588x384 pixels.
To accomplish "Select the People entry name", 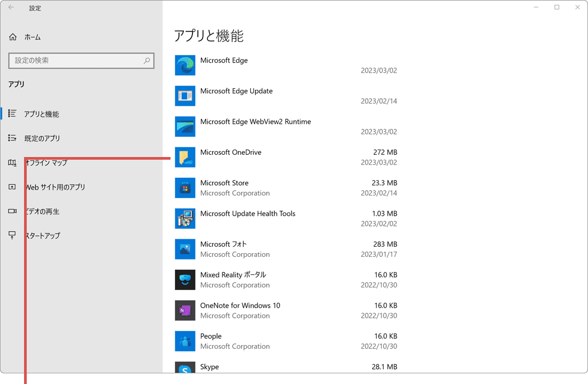I will (x=211, y=336).
